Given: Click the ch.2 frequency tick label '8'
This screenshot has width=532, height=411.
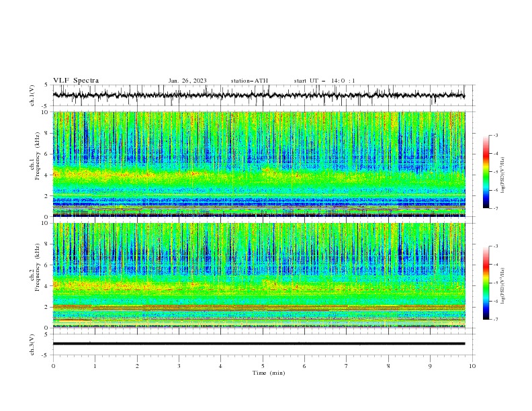Looking at the screenshot, I should coord(47,244).
